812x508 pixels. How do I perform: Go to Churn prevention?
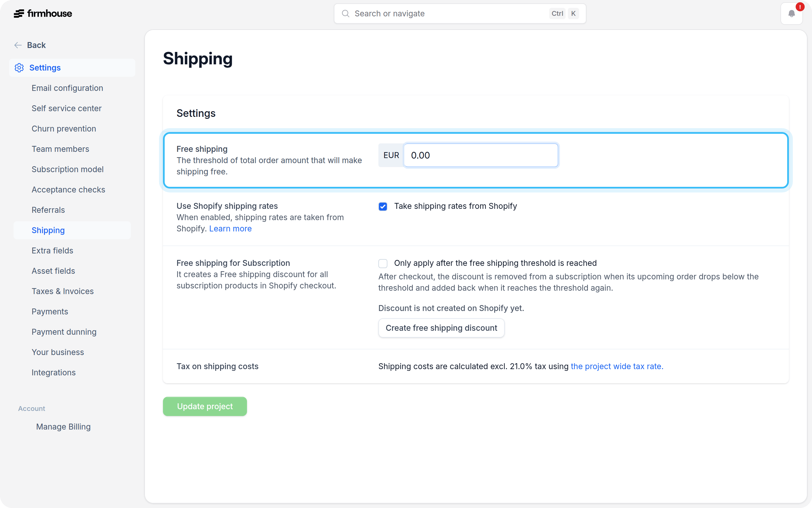coord(64,129)
